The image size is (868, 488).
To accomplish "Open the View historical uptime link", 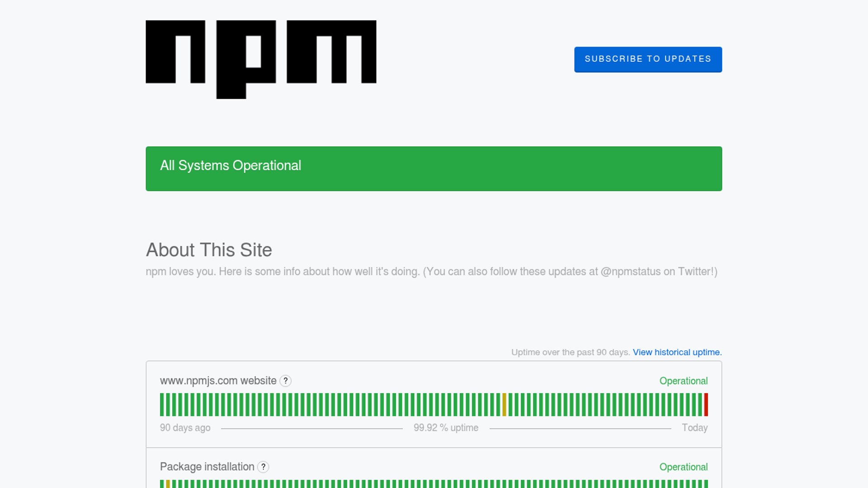I will click(677, 352).
